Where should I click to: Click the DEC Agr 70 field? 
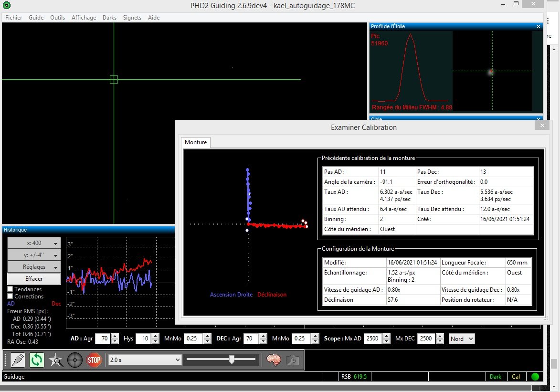[x=251, y=339]
